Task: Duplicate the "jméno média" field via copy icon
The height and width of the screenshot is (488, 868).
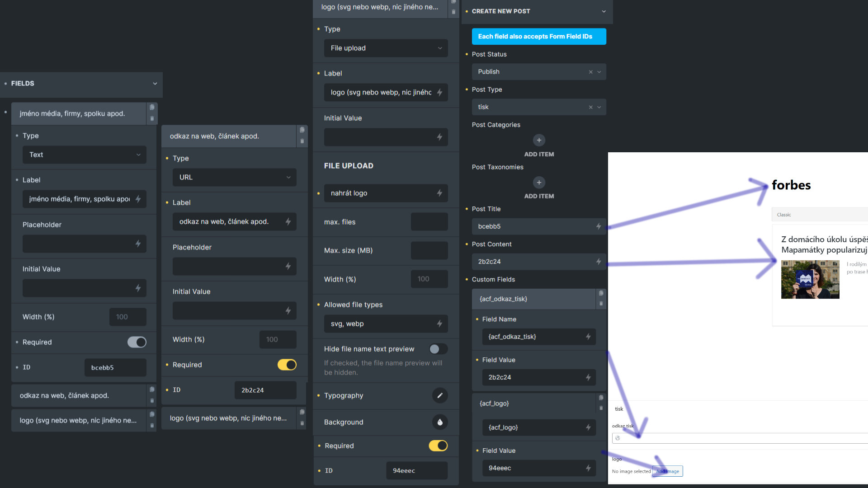Action: (152, 108)
